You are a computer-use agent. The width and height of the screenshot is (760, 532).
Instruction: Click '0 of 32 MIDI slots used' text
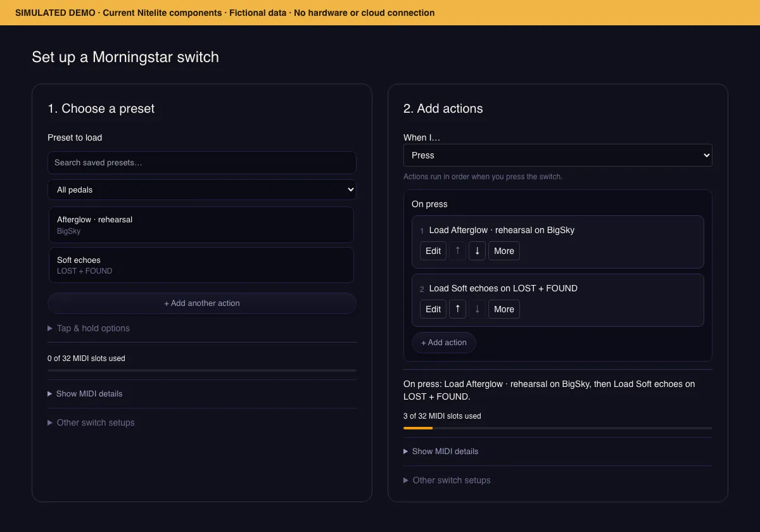click(x=86, y=358)
